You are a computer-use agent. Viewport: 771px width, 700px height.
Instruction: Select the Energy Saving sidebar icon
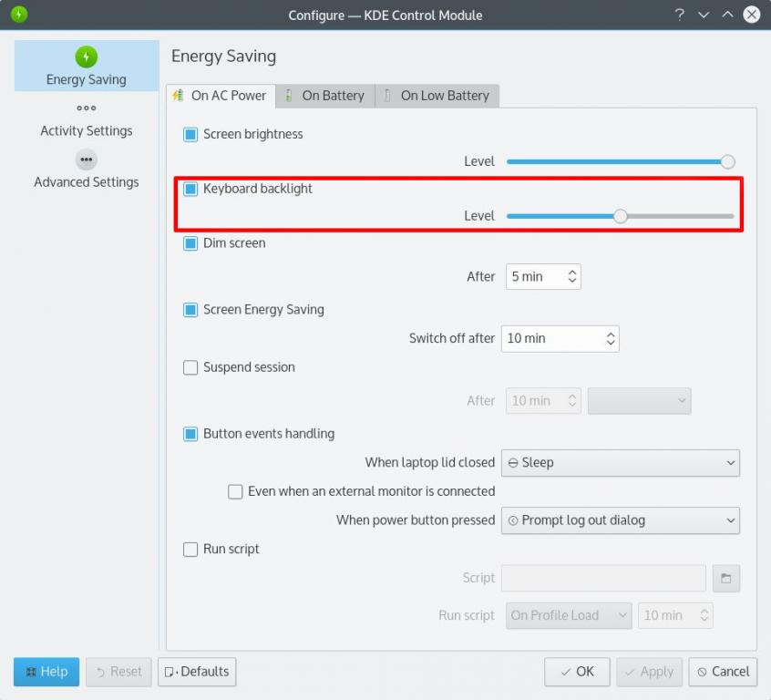(87, 58)
